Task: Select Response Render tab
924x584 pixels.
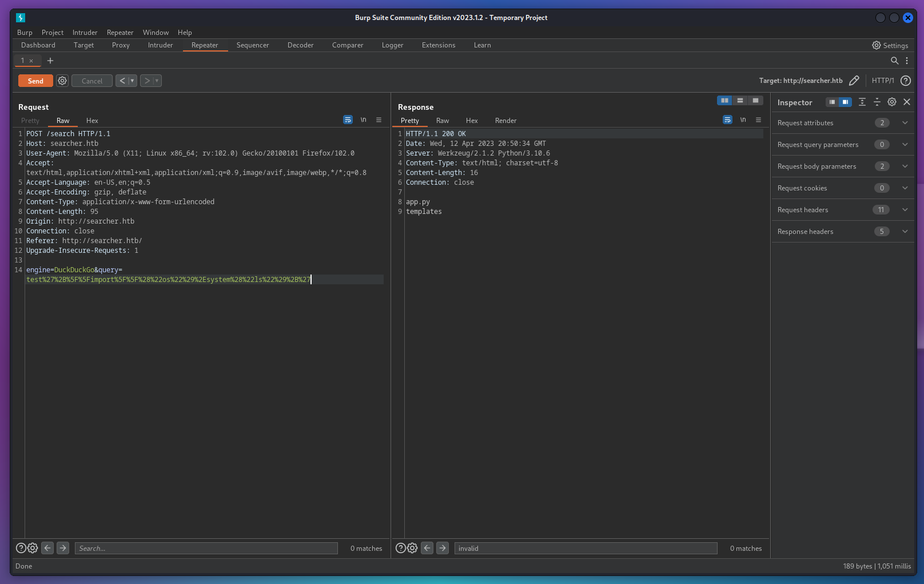Action: (x=505, y=121)
